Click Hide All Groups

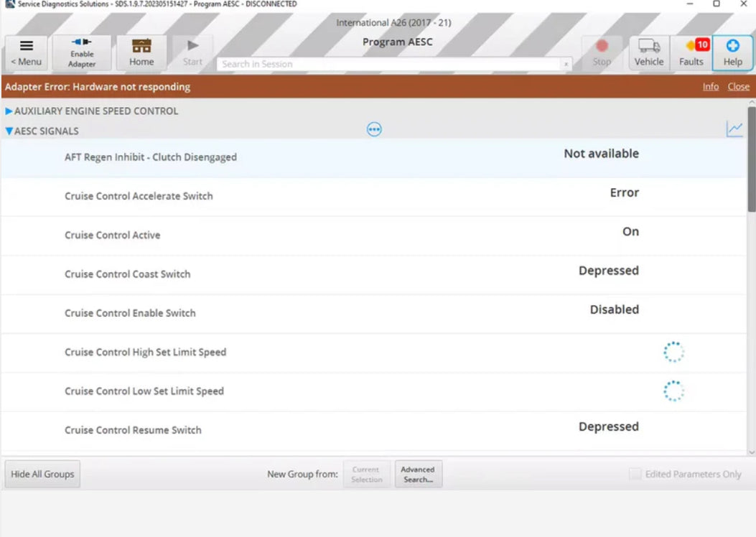(x=42, y=473)
